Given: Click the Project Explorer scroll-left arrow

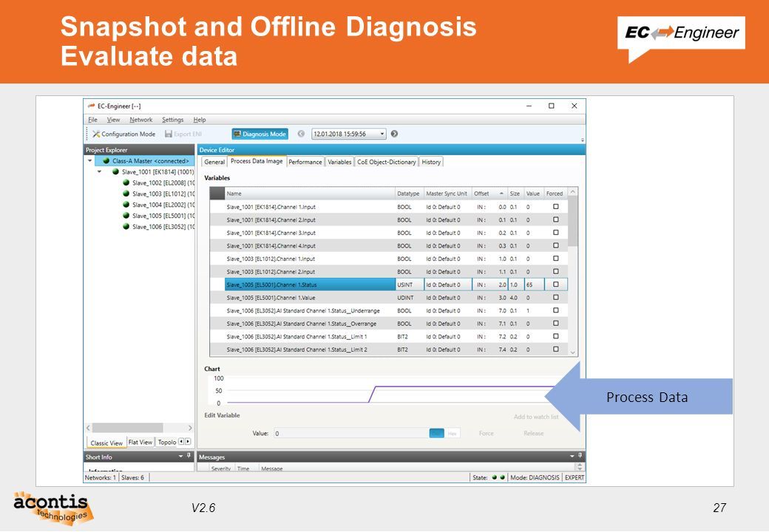Looking at the screenshot, I should 88,428.
